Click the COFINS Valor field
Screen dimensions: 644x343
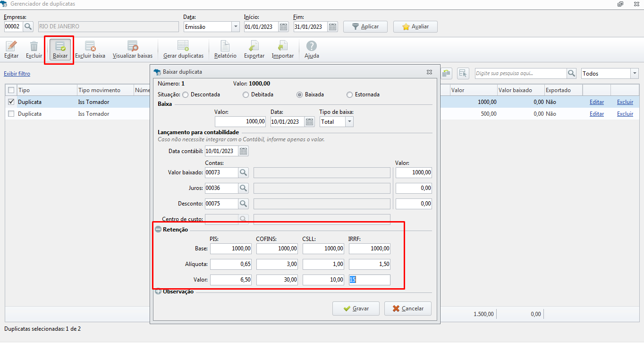coord(277,280)
